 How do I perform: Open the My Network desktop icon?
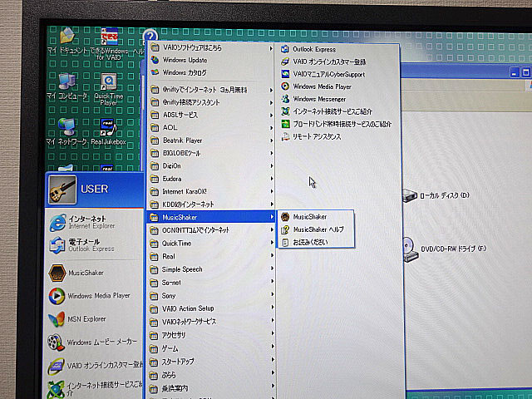pos(66,131)
